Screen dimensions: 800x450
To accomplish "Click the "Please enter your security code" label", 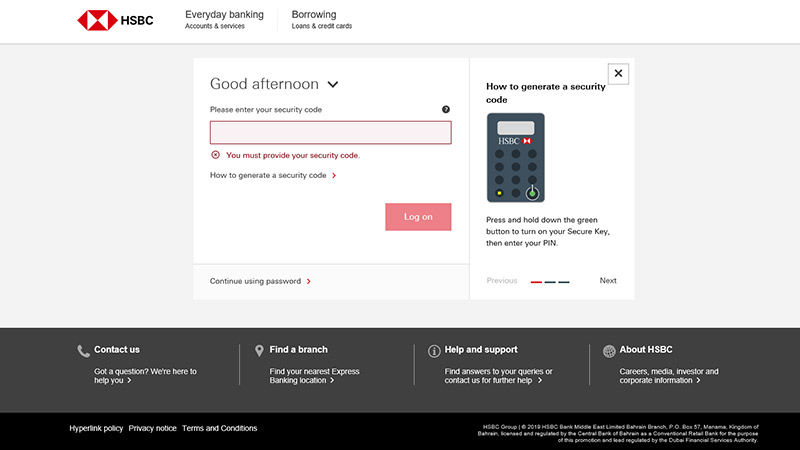I will [x=266, y=110].
